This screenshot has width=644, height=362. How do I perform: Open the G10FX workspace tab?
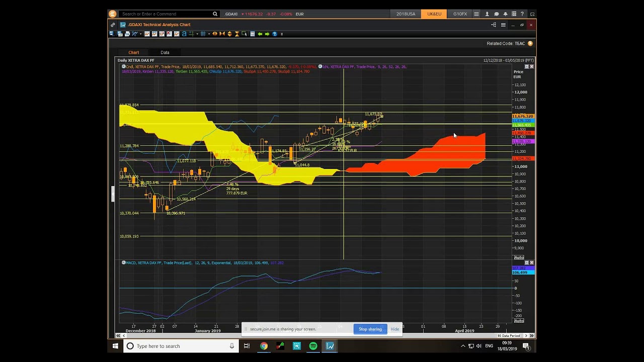coord(460,14)
